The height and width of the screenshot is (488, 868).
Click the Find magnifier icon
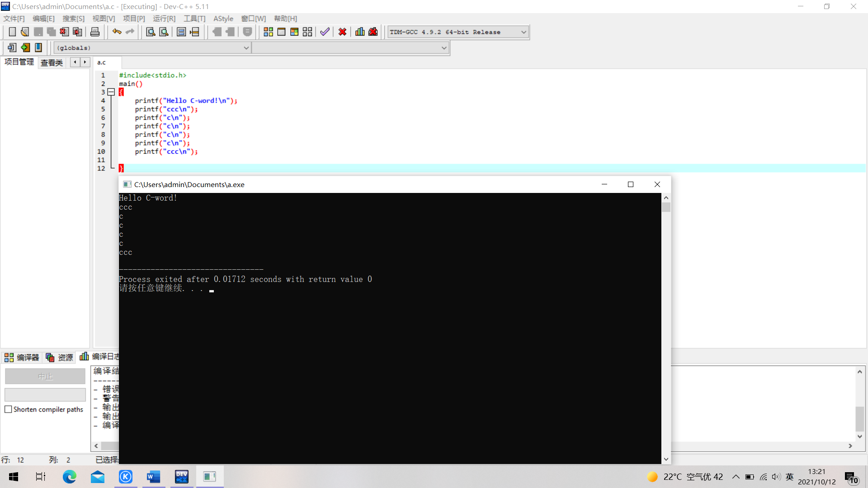tap(151, 32)
